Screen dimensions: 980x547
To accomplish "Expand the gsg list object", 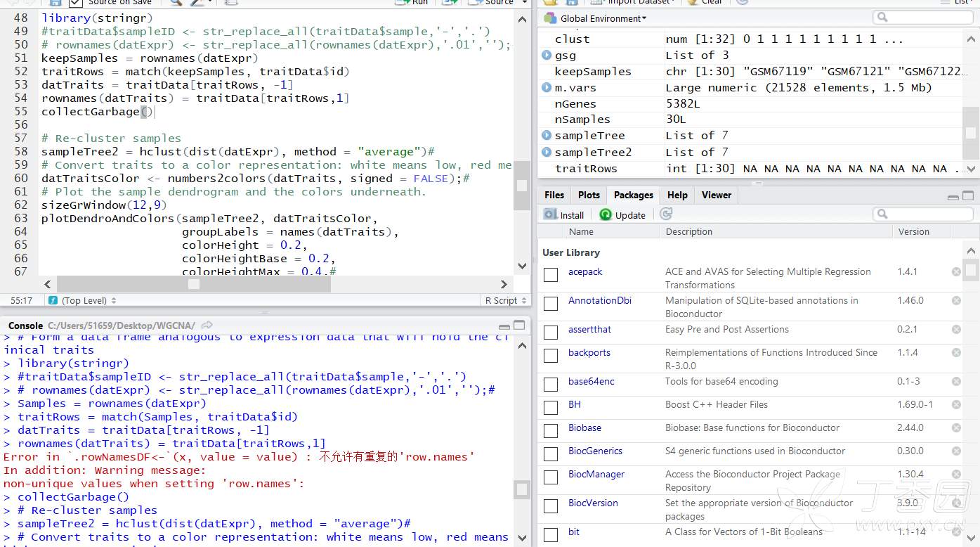I will coord(547,55).
